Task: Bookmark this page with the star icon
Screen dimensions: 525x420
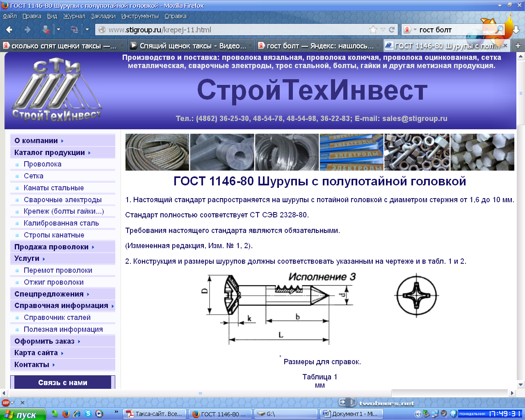Action: point(373,30)
